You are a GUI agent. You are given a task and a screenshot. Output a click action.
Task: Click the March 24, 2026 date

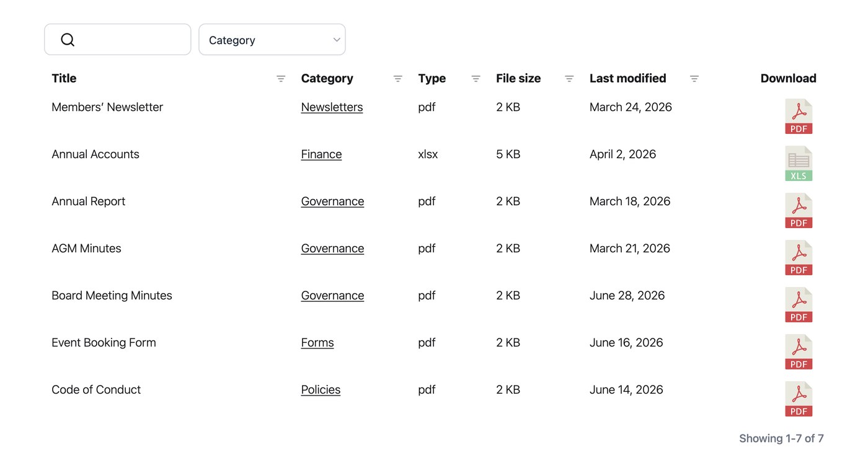click(x=631, y=107)
